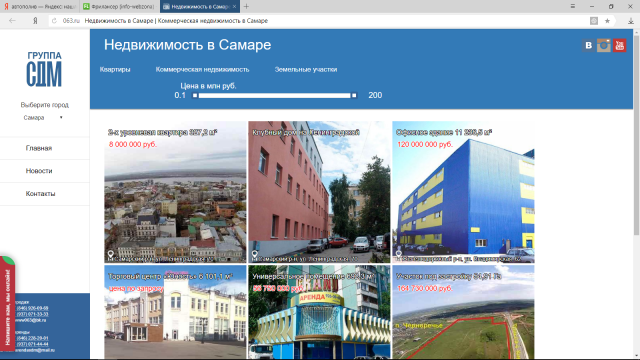Open Универсальное помещение listing image
Image resolution: width=640 pixels, height=360 pixels.
click(x=319, y=312)
